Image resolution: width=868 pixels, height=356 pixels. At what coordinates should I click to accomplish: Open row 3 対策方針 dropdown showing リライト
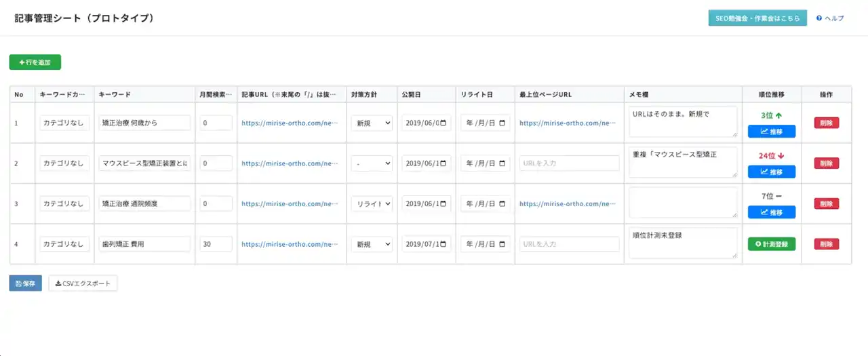tap(371, 203)
